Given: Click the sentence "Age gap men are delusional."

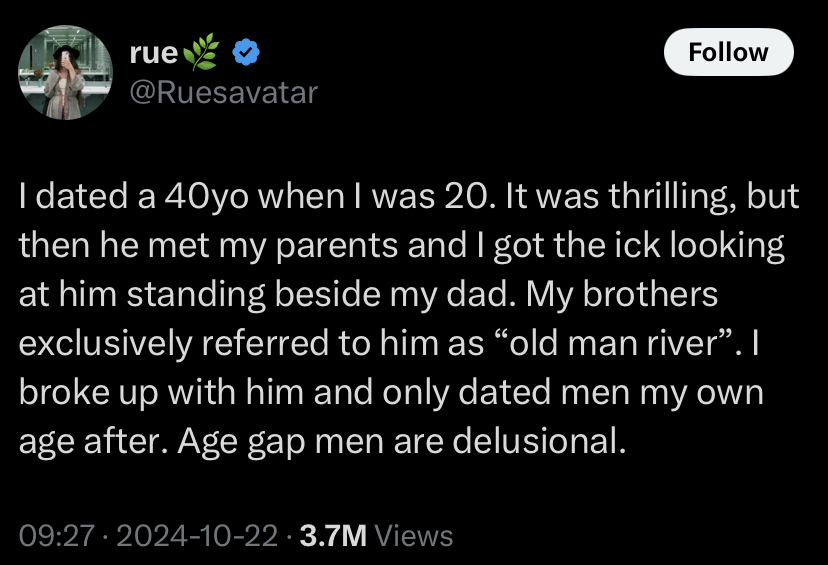Looking at the screenshot, I should pyautogui.click(x=402, y=441).
